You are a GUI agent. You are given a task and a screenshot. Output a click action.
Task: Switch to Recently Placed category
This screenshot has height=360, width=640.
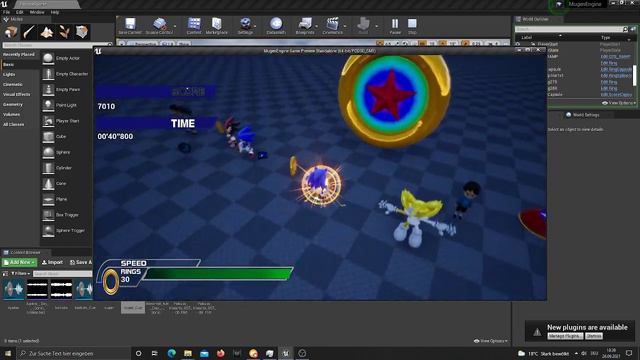click(x=19, y=54)
